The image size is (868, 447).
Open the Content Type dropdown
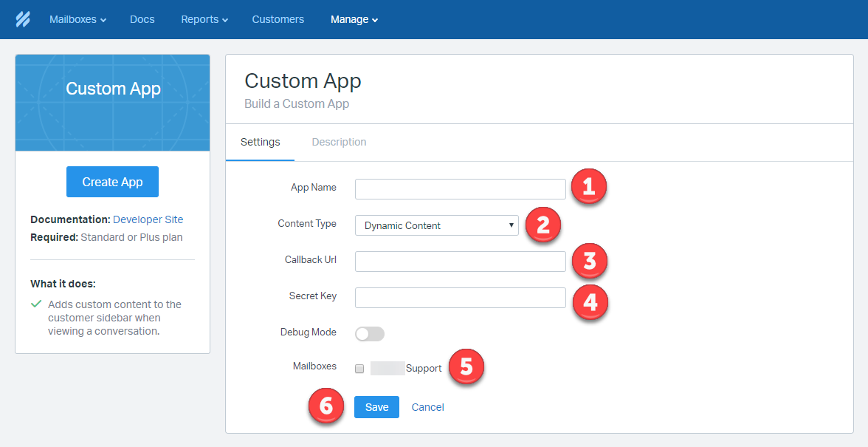[437, 225]
